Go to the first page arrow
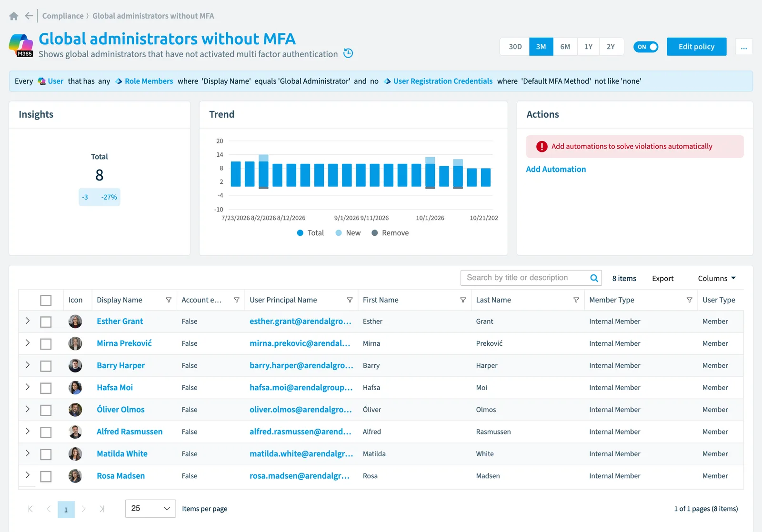This screenshot has height=532, width=762. (30, 509)
